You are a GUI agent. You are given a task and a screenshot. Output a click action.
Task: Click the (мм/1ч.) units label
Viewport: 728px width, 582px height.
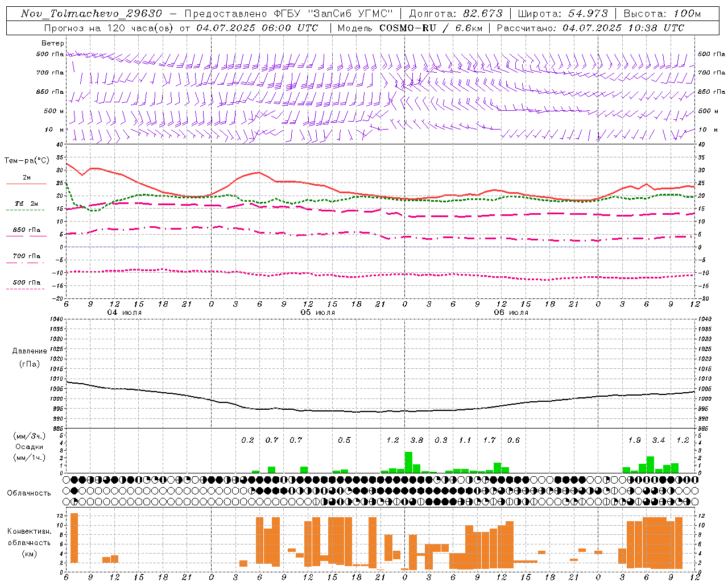coord(29,458)
